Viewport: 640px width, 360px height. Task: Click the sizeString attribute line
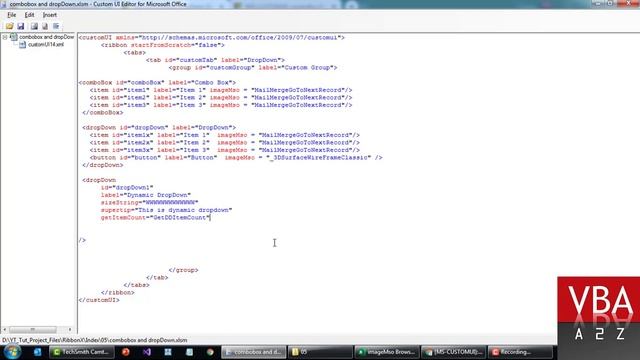coord(149,202)
